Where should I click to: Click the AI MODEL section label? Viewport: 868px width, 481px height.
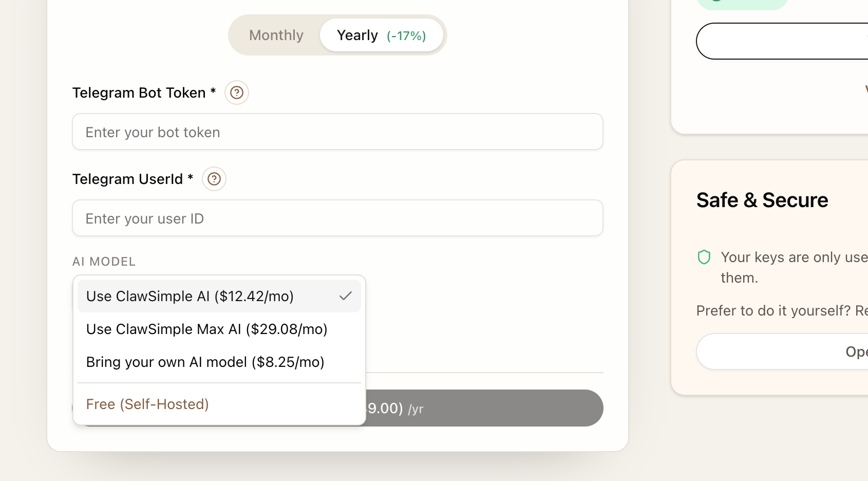(x=104, y=262)
